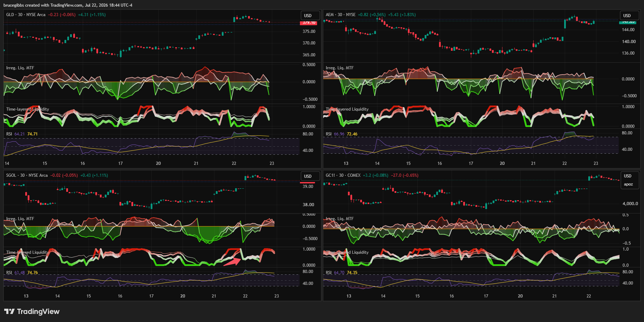Click the red 379.10 last price tag
Viewport: 644px width, 322px height.
[x=309, y=23]
